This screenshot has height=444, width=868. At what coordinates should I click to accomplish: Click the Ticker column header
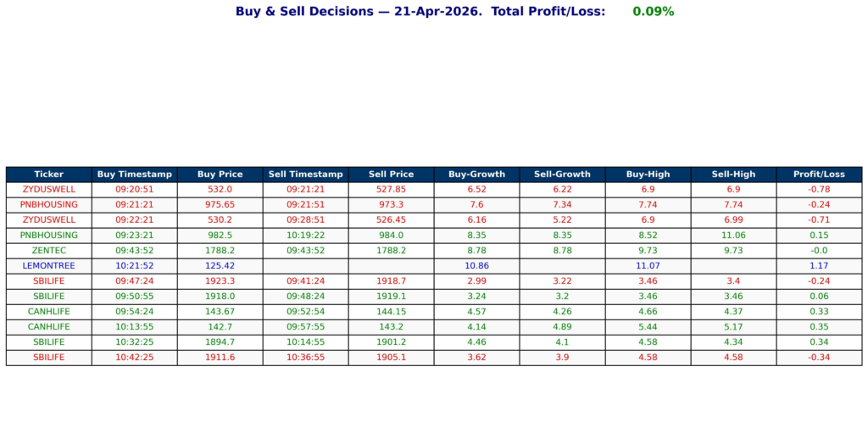(48, 175)
